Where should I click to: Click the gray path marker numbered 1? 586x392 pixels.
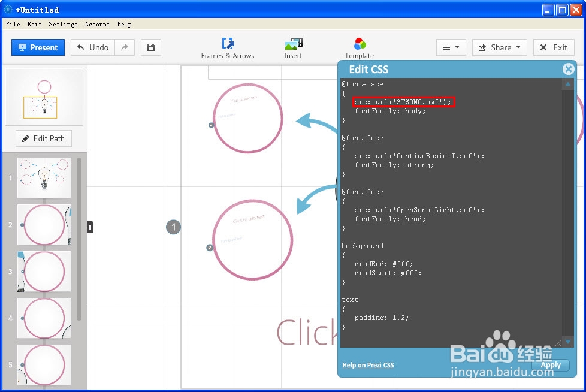(x=173, y=227)
